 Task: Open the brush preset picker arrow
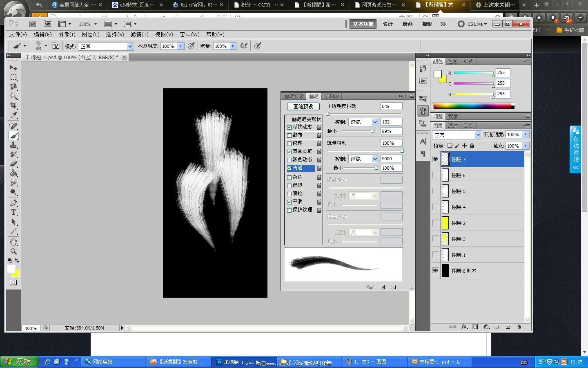[46, 46]
